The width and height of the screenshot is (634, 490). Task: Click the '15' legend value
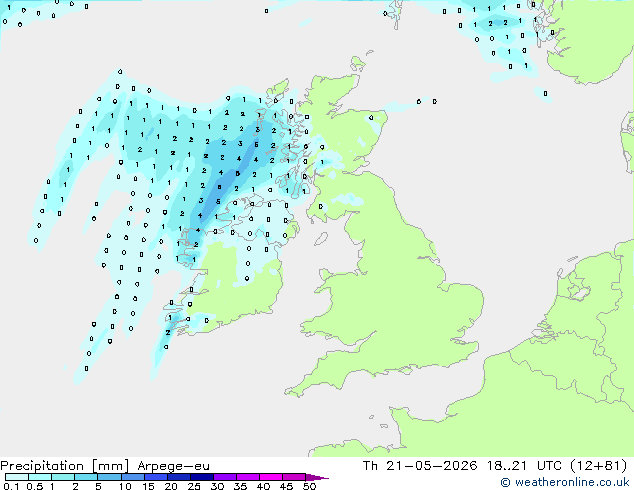point(148,486)
